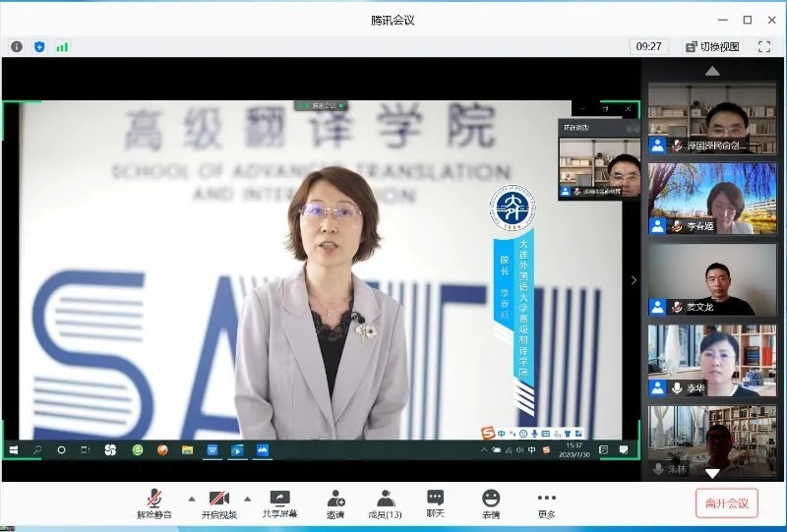Open the 更多 more menu
The image size is (787, 532).
546,503
